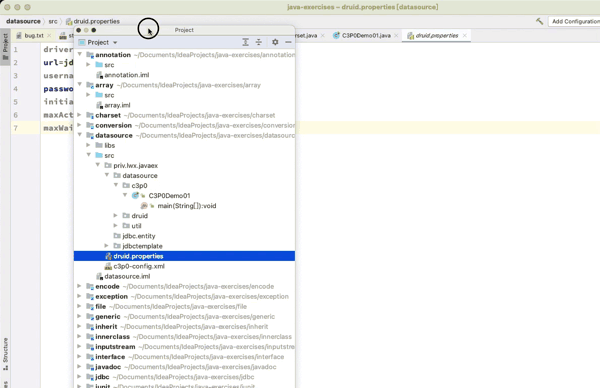The image size is (600, 388).
Task: Click Add Configuration button
Action: click(575, 21)
